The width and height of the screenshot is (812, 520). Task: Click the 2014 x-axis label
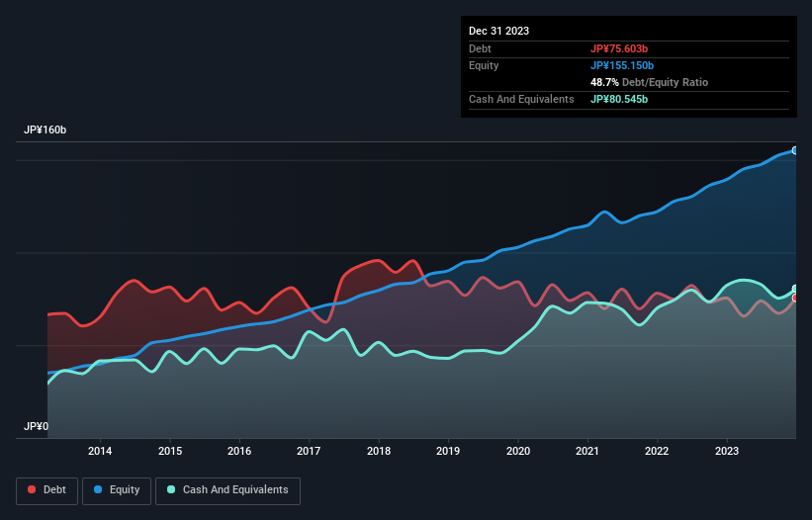click(100, 451)
